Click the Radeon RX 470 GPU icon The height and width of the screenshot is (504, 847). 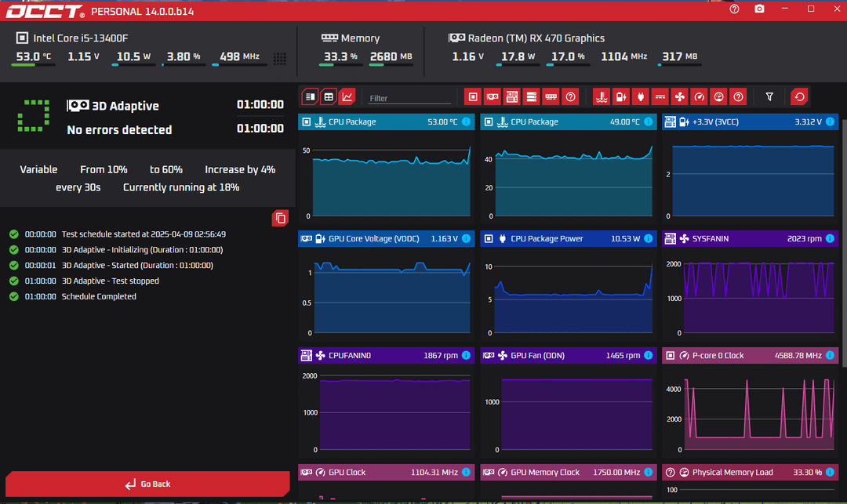click(x=456, y=38)
